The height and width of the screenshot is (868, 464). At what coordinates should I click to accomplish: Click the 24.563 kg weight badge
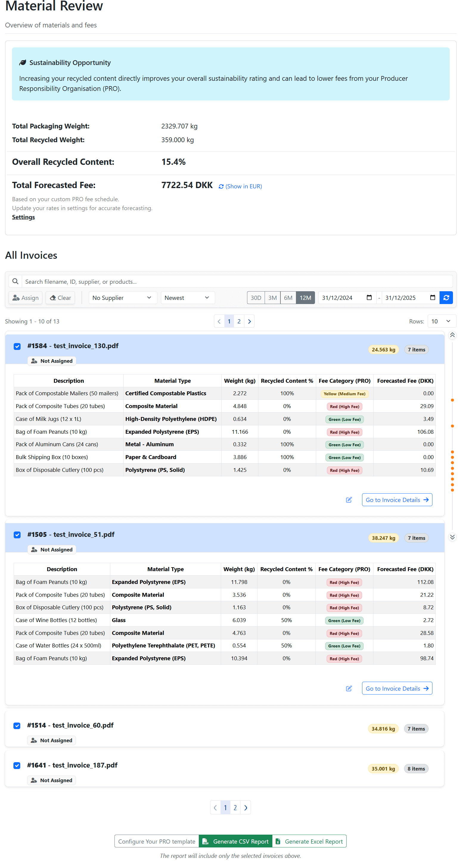[384, 349]
